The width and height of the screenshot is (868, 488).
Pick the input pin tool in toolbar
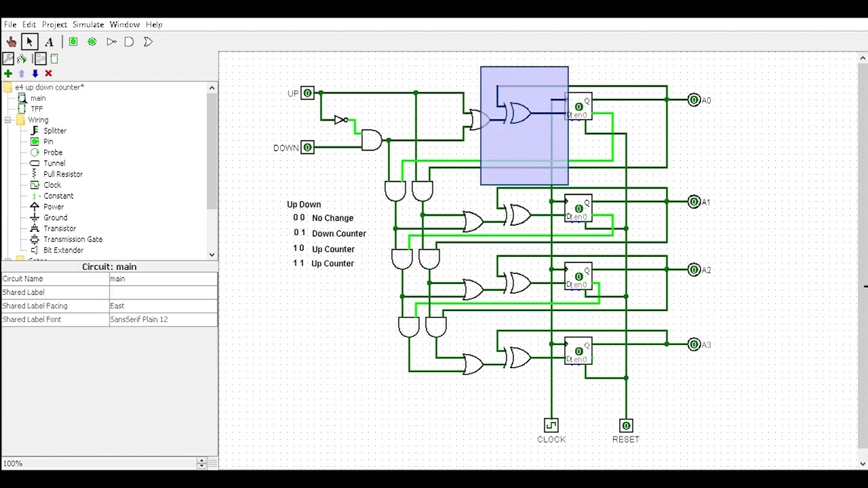tap(73, 42)
